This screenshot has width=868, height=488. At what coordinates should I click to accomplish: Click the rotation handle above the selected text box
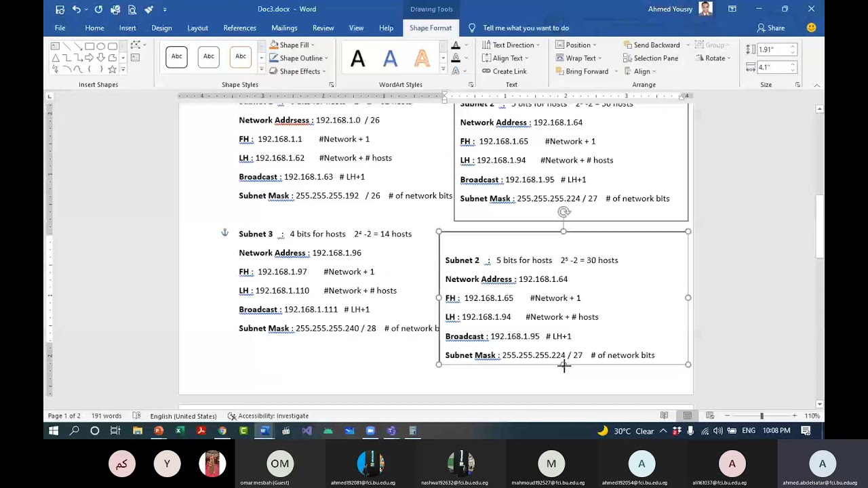click(x=564, y=212)
